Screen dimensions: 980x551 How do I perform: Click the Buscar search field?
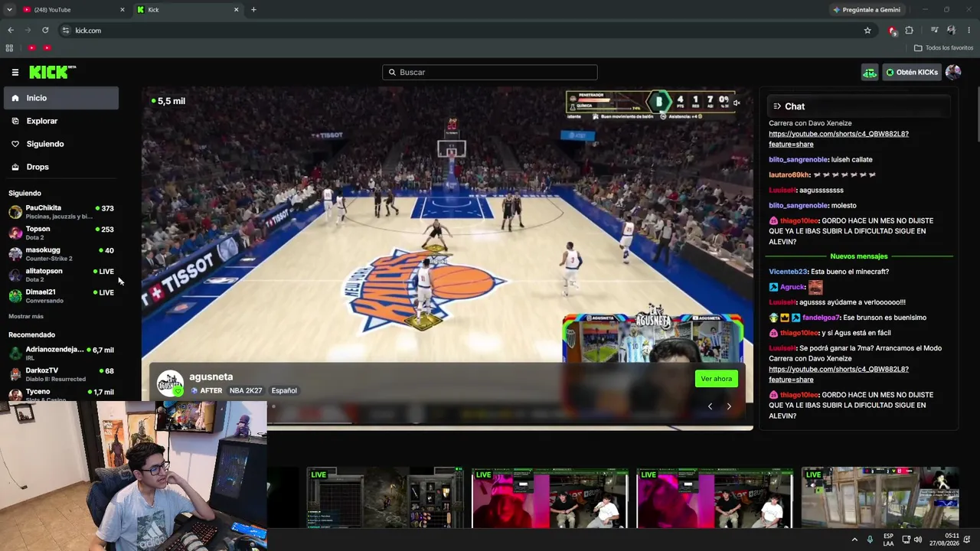[x=490, y=73]
